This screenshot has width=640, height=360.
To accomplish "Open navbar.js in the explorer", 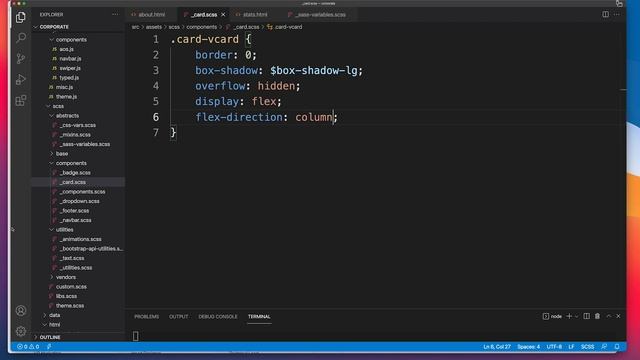I will [x=70, y=59].
